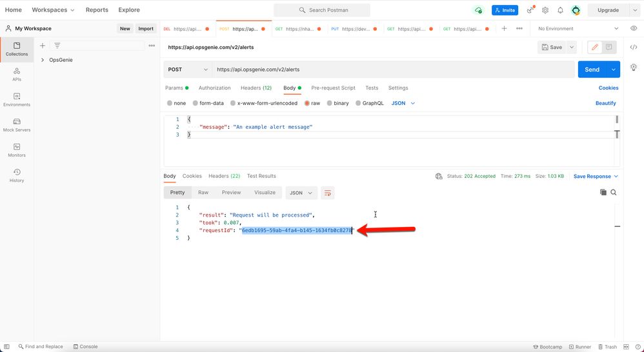This screenshot has height=352, width=644.
Task: Select the none body type radio
Action: (x=169, y=103)
